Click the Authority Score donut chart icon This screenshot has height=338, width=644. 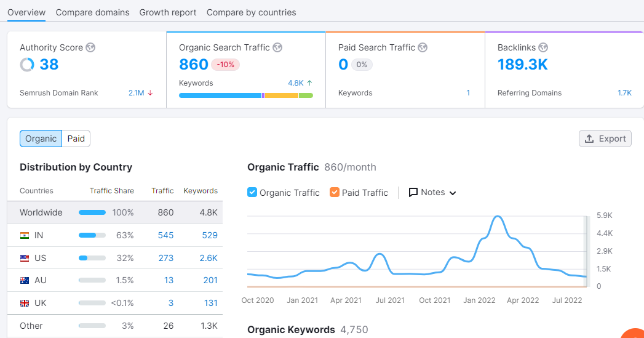(27, 65)
